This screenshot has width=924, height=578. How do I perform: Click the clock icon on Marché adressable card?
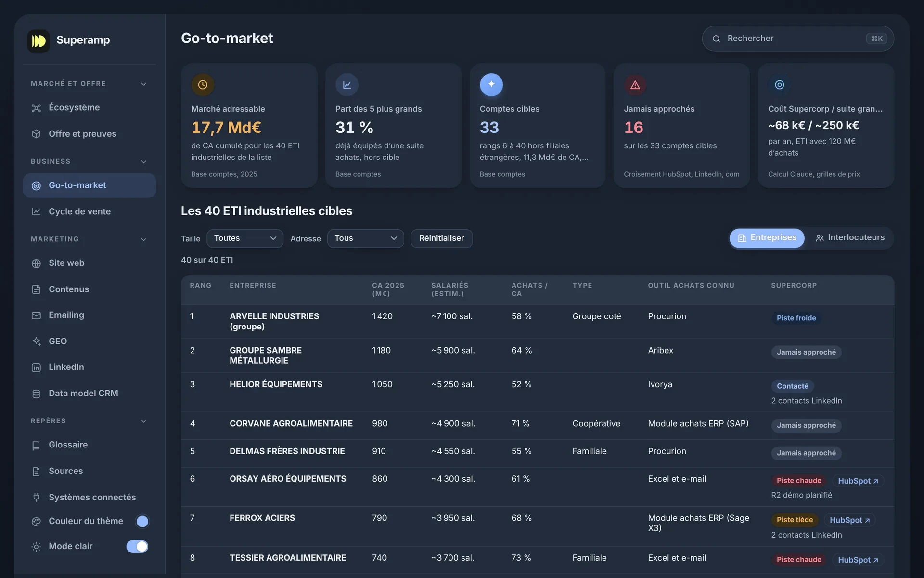pyautogui.click(x=203, y=85)
